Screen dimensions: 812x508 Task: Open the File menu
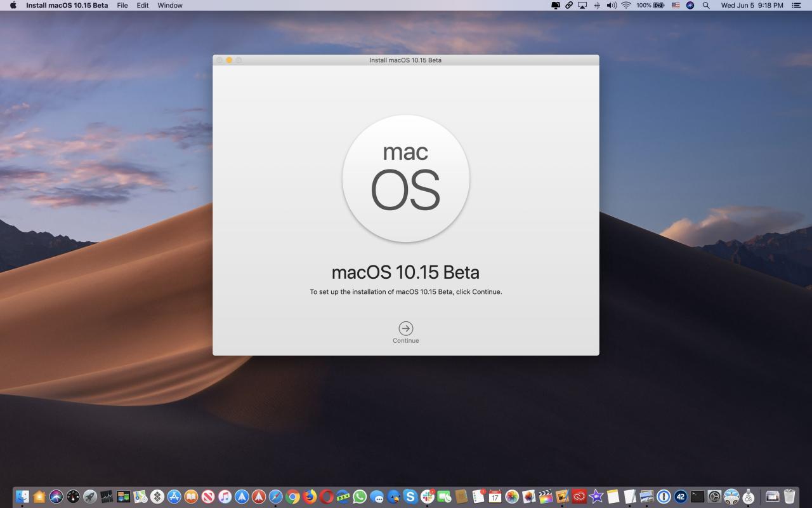pos(122,5)
